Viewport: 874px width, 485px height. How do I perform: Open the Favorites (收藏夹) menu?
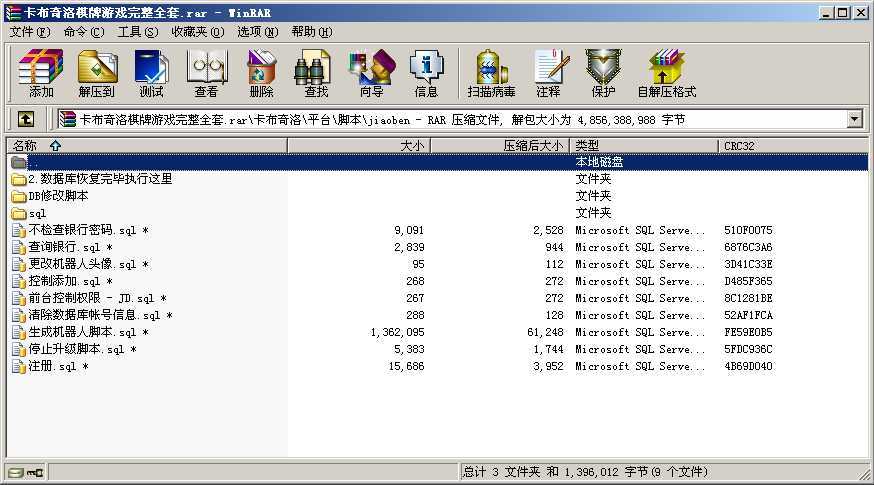coord(197,32)
